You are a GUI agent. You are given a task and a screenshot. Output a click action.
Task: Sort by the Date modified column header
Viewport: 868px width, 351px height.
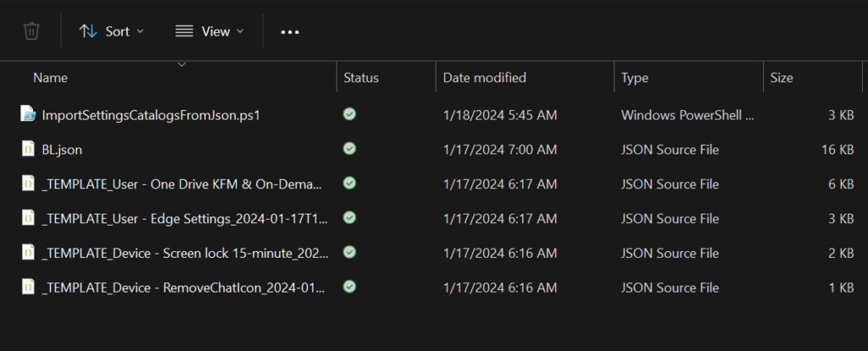pyautogui.click(x=484, y=78)
